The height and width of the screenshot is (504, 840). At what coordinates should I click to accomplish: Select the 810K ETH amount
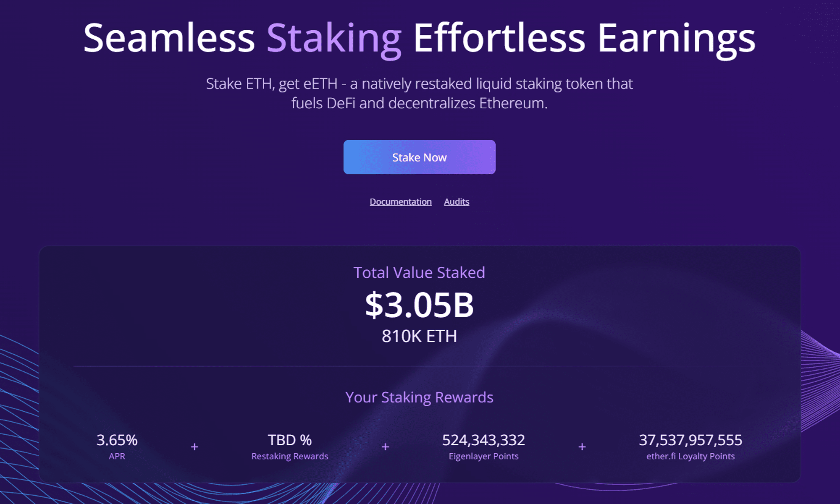[x=419, y=336]
